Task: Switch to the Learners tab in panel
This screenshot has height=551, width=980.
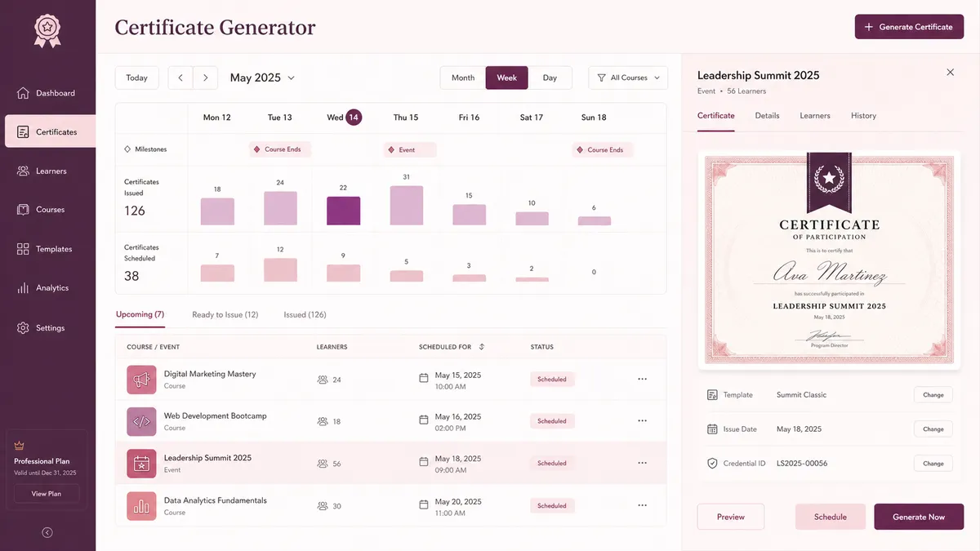Action: [815, 116]
